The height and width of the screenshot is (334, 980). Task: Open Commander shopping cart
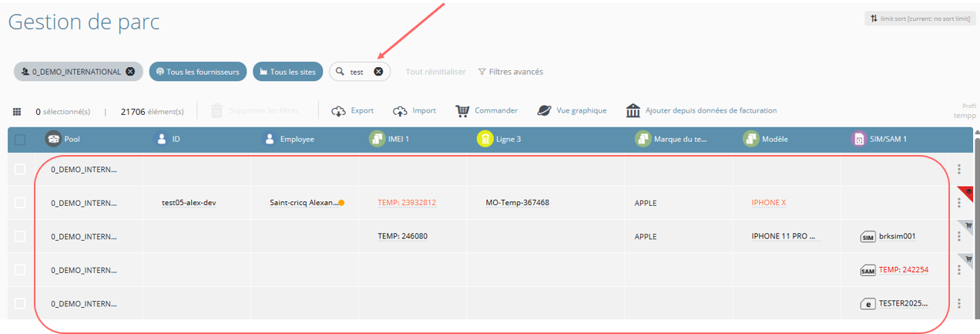click(462, 111)
